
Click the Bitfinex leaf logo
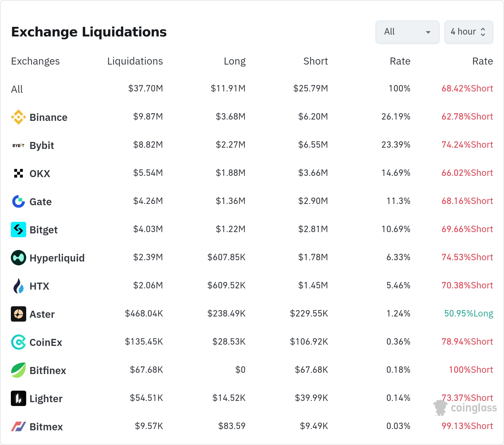[x=19, y=370]
